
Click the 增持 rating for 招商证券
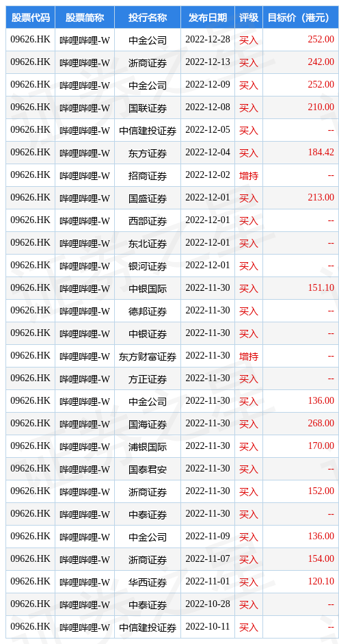[249, 175]
